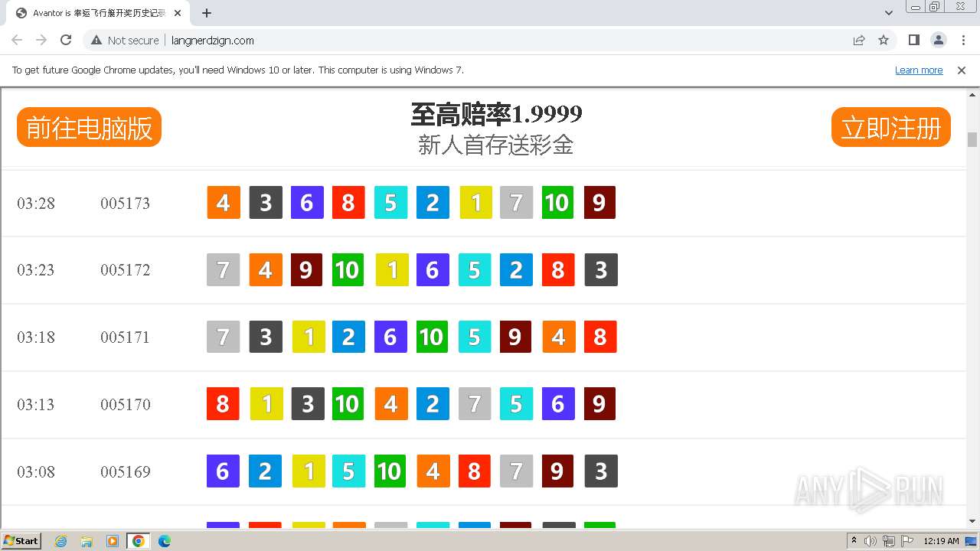This screenshot has width=980, height=551.
Task: Click yellow ball 1 in row 005173
Action: click(475, 203)
